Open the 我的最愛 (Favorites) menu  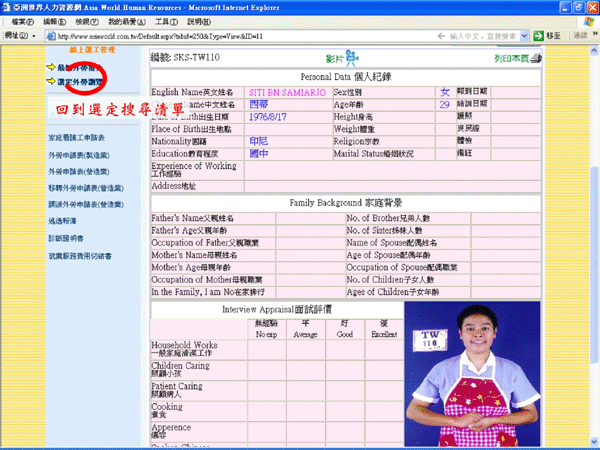click(125, 21)
